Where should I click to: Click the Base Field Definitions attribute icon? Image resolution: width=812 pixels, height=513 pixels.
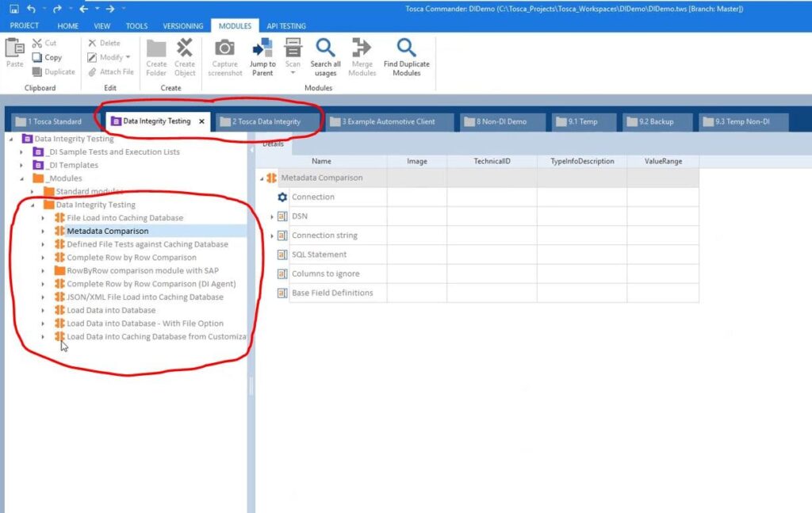[x=282, y=293]
